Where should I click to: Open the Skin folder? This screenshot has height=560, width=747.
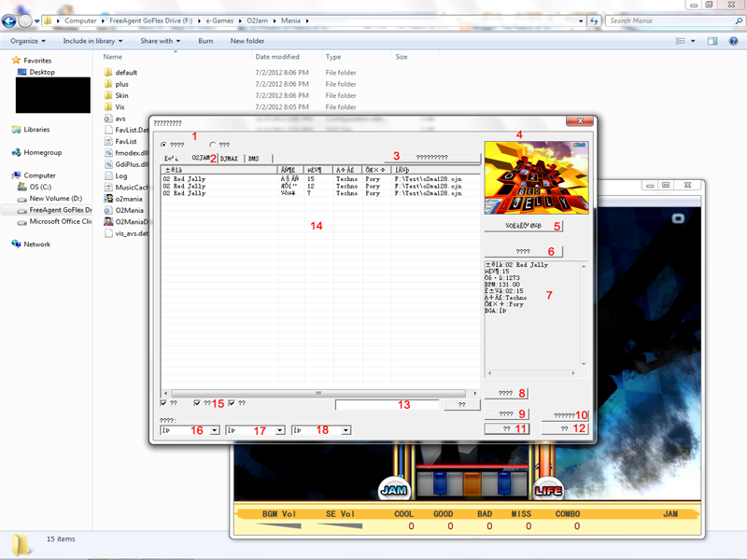(x=121, y=94)
